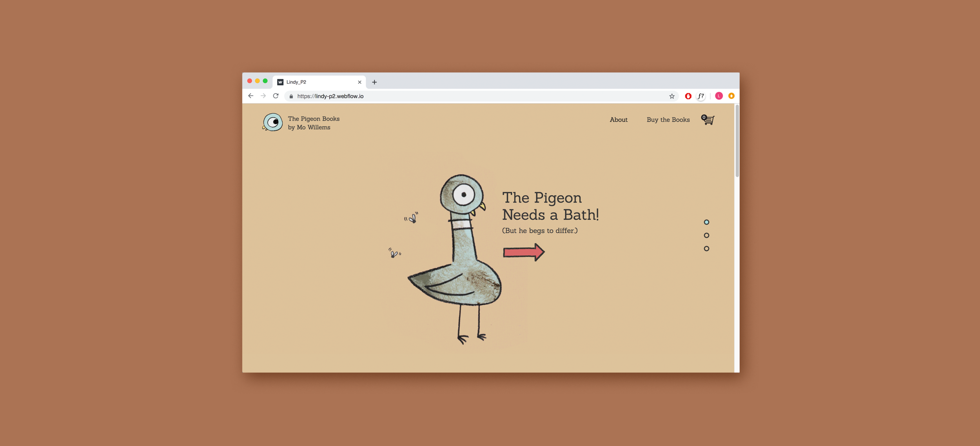Click the address bar URL field
This screenshot has width=980, height=446.
point(482,96)
